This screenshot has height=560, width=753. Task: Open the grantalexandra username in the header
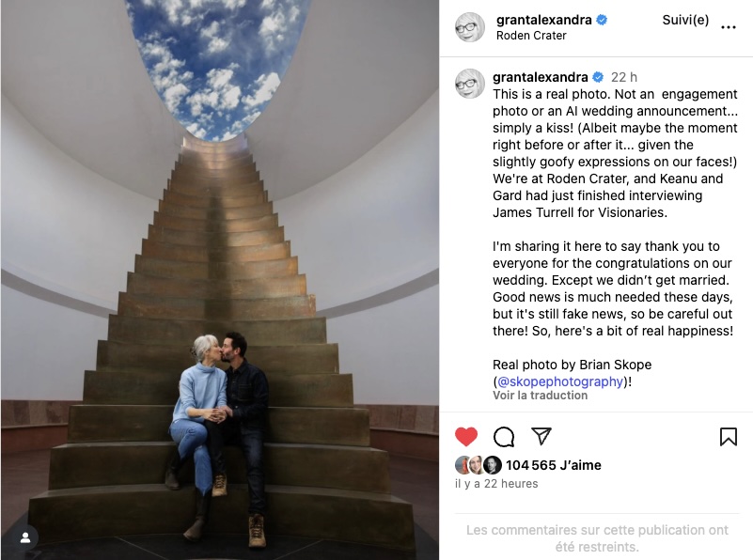(544, 20)
